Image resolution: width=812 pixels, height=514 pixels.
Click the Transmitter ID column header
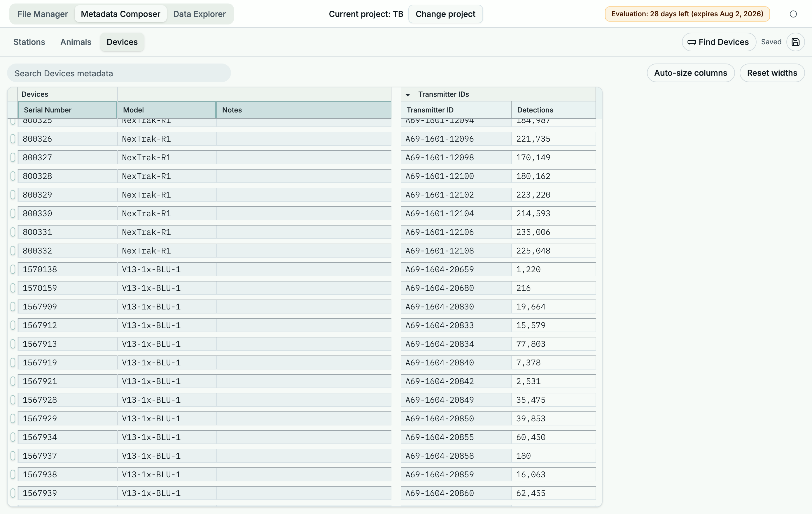pyautogui.click(x=456, y=110)
